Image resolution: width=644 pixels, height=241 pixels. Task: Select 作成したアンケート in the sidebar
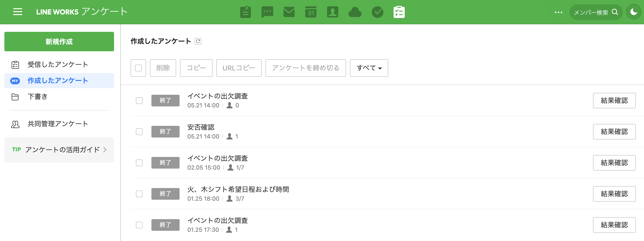click(x=59, y=81)
